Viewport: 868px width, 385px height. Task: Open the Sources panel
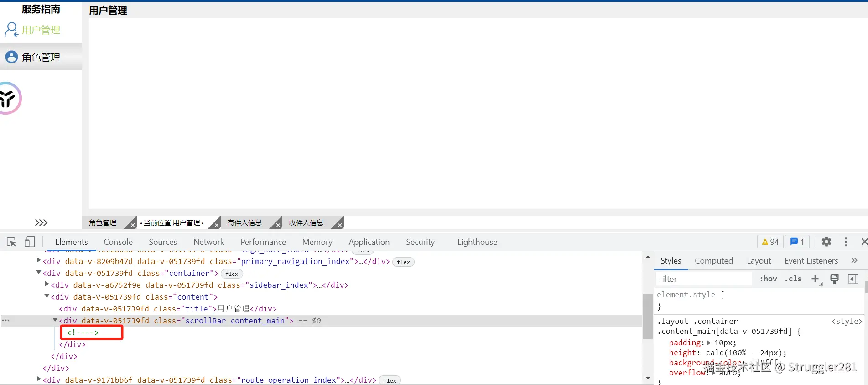coord(163,242)
